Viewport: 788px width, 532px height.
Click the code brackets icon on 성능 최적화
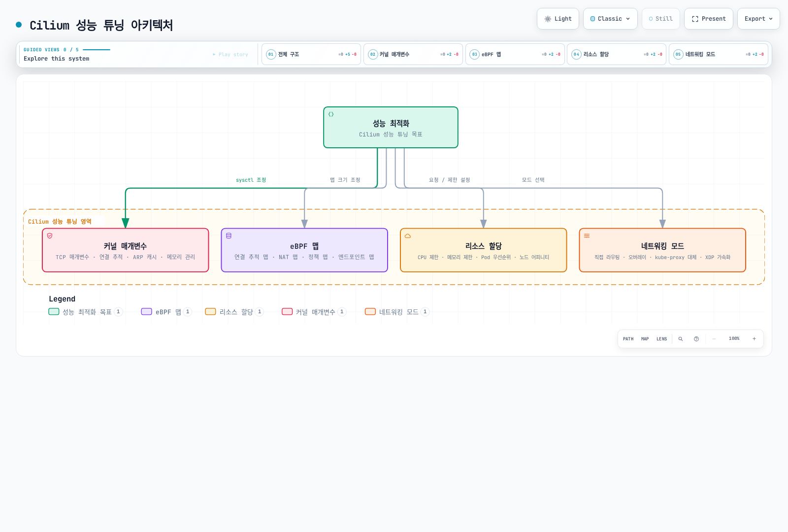click(x=331, y=114)
